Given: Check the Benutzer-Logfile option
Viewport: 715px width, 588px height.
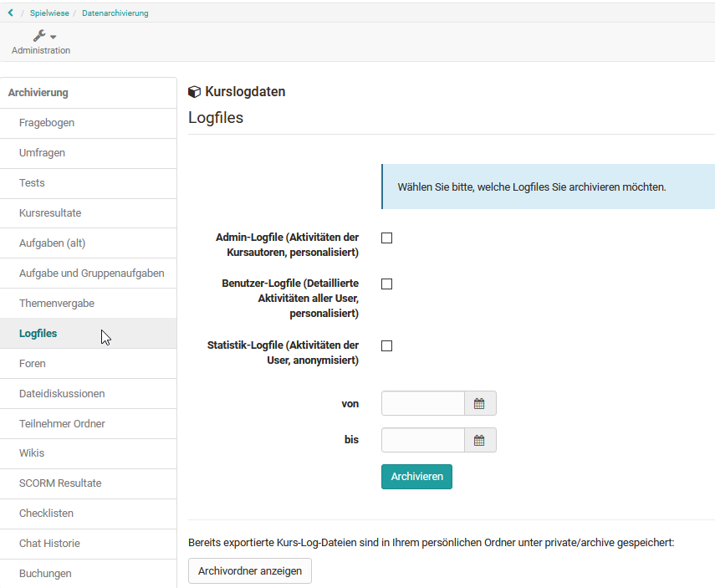Looking at the screenshot, I should click(386, 284).
